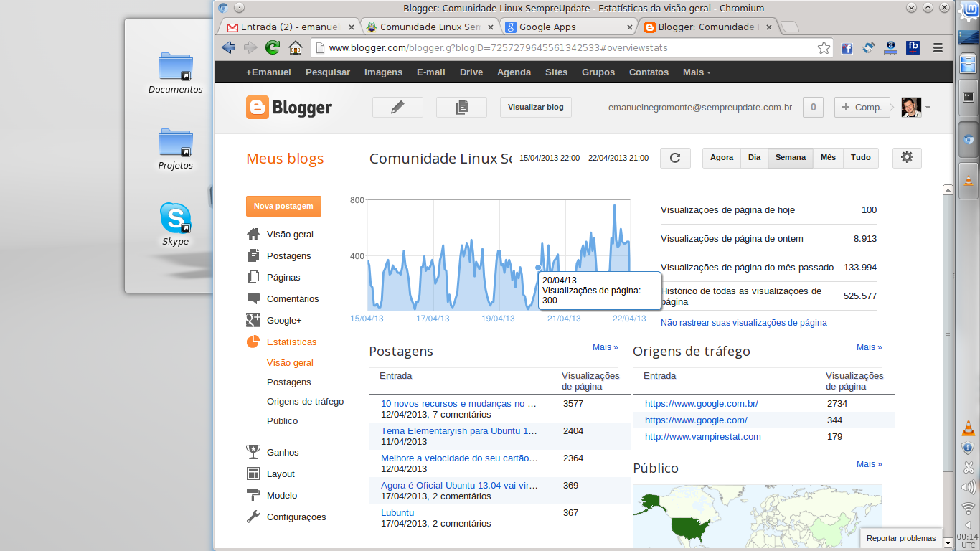Expand the 'Mais' dropdown in Google bar
The image size is (980, 551).
tap(697, 72)
